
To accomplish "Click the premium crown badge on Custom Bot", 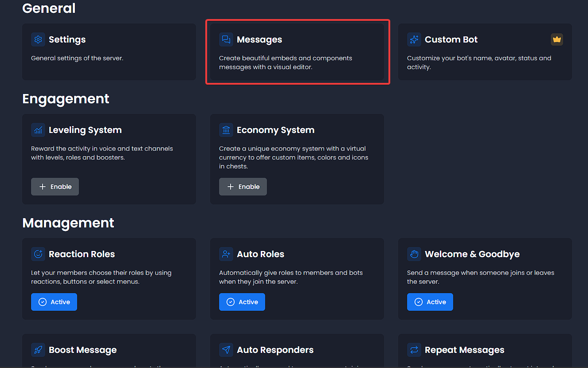I will pyautogui.click(x=557, y=39).
